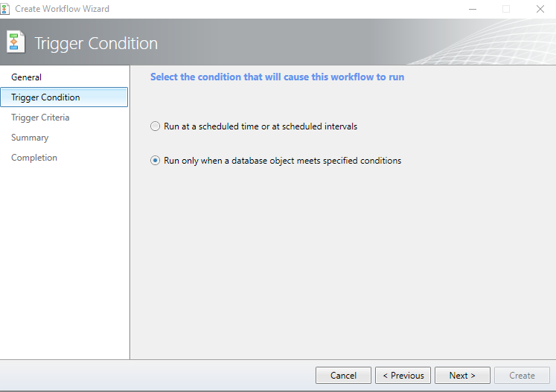Select the Trigger Condition step in sidebar

tap(64, 97)
